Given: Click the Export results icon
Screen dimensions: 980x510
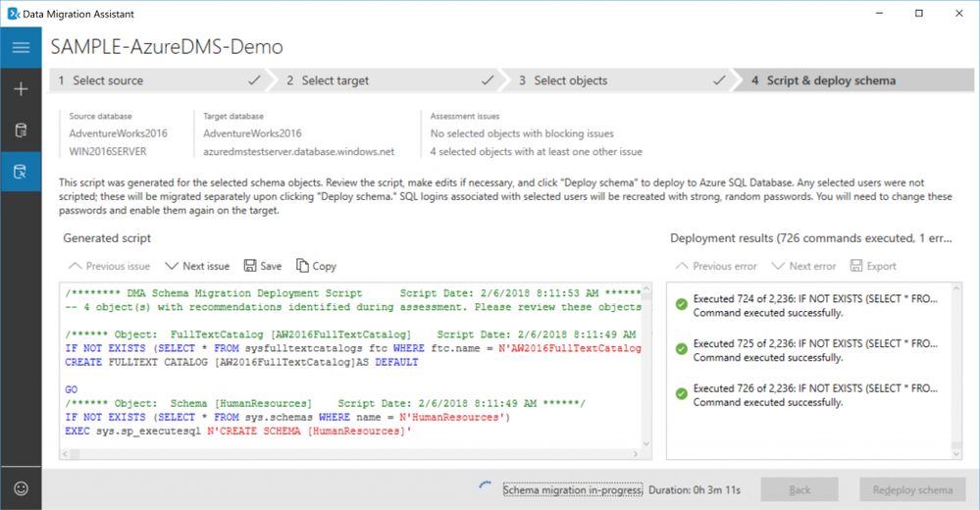Looking at the screenshot, I should pyautogui.click(x=856, y=266).
